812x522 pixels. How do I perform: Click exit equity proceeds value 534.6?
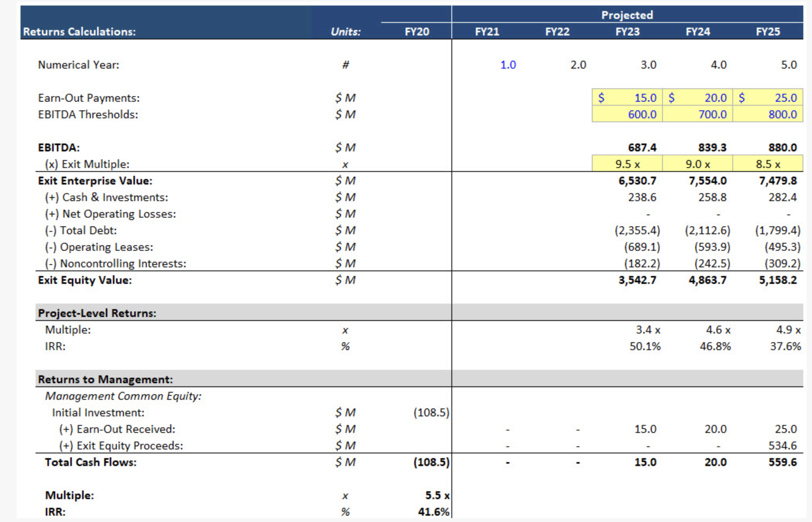pos(782,446)
